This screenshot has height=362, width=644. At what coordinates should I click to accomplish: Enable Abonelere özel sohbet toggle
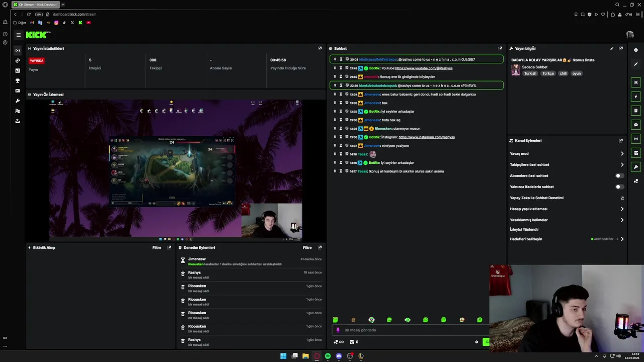point(620,175)
